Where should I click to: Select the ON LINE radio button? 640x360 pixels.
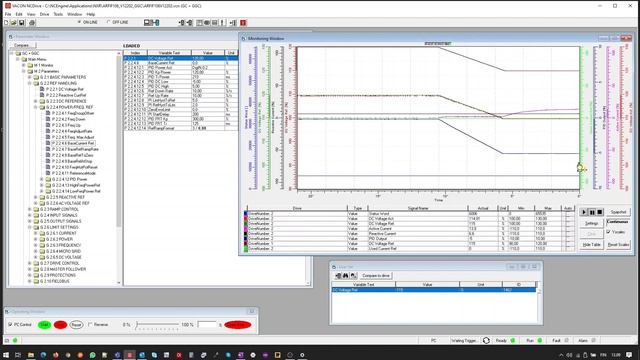pos(79,22)
